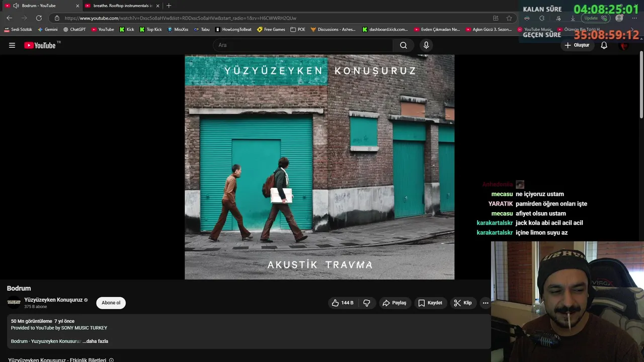The image size is (644, 362).
Task: Click the album art video player
Action: click(319, 167)
